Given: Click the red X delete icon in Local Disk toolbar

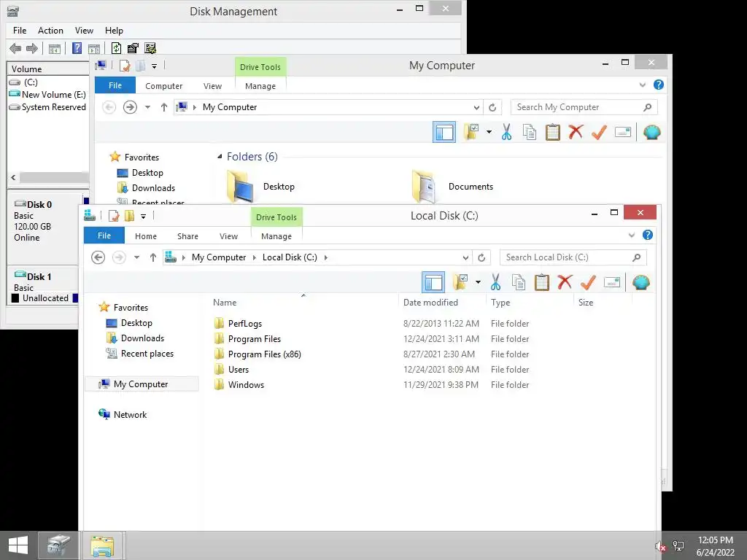Looking at the screenshot, I should [565, 282].
